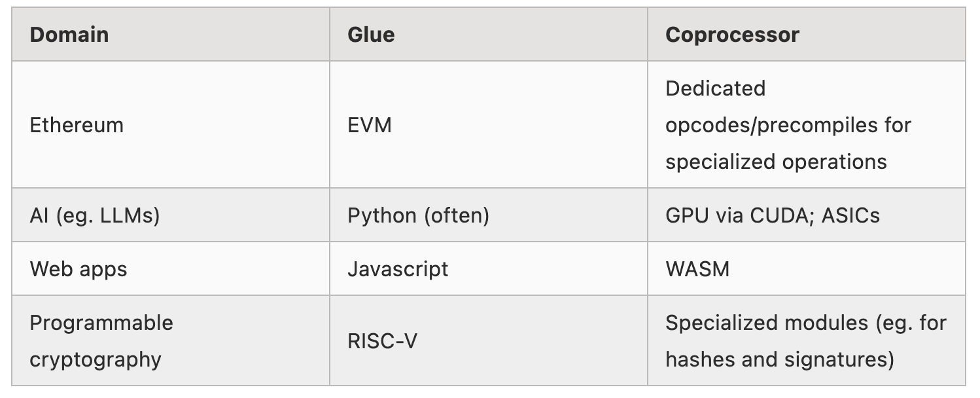This screenshot has width=980, height=398.
Task: Click the 'hashes and signatures)' text line
Action: (x=779, y=359)
